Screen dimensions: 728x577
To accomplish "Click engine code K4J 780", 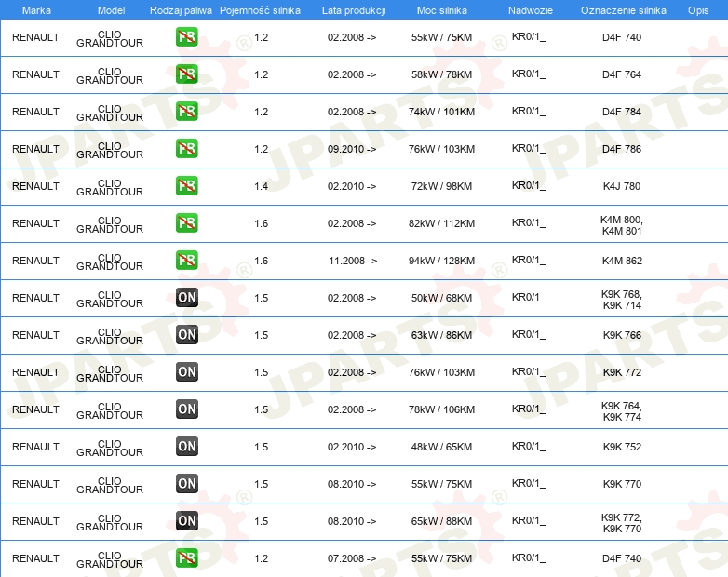I will (622, 186).
